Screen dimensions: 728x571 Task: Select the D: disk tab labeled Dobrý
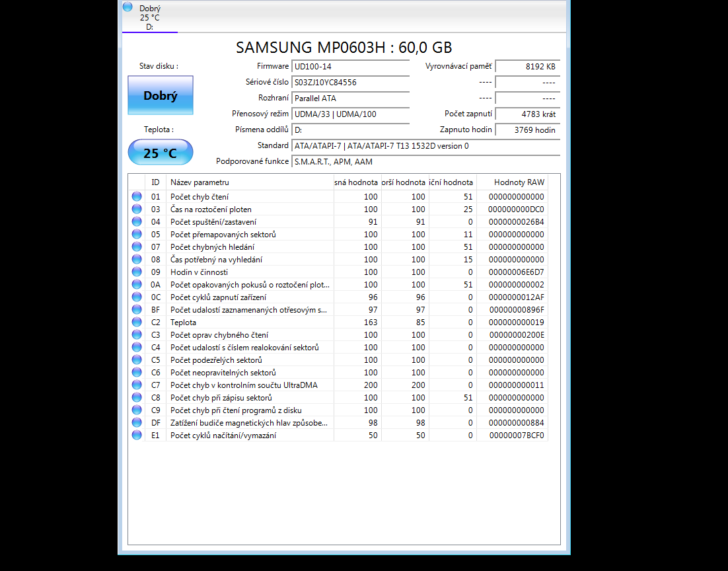tap(149, 17)
